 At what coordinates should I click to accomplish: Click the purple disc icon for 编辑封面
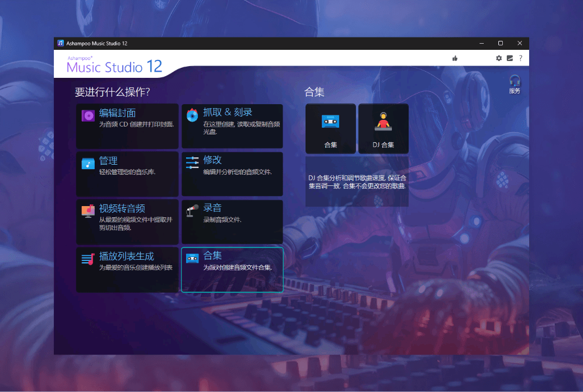tap(88, 116)
